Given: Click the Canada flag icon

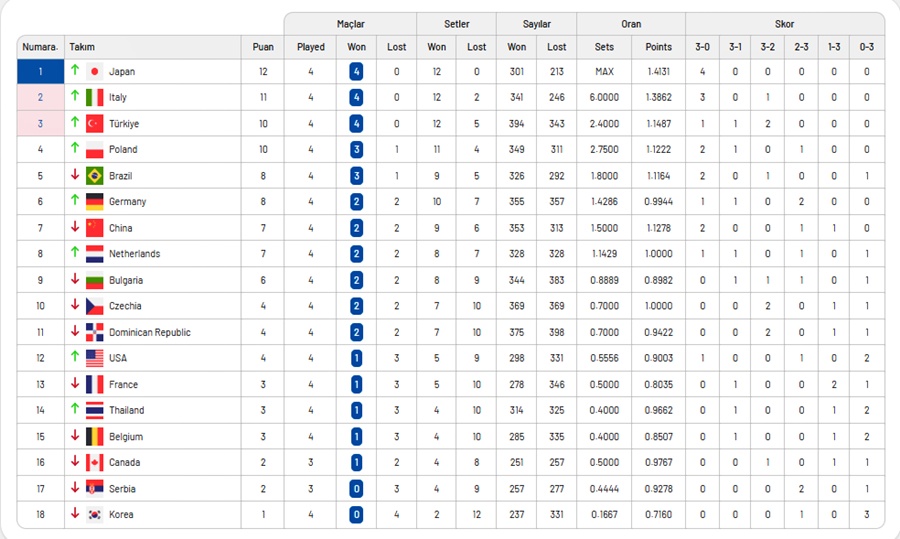Looking at the screenshot, I should [x=95, y=463].
